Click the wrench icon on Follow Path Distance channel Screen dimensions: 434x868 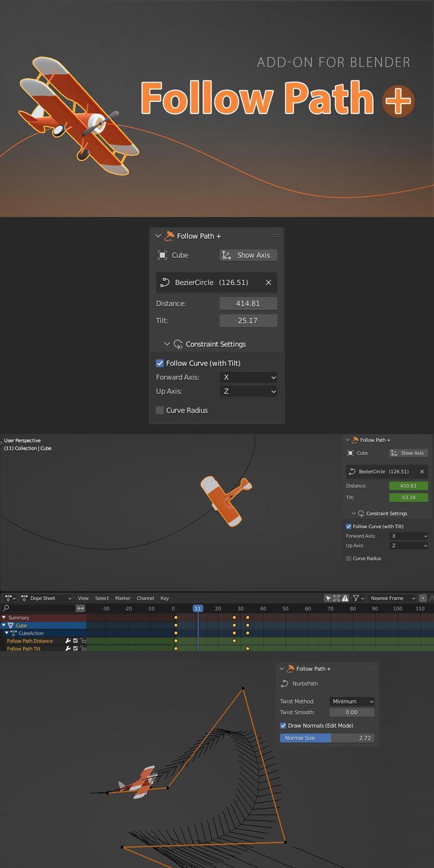tap(68, 641)
